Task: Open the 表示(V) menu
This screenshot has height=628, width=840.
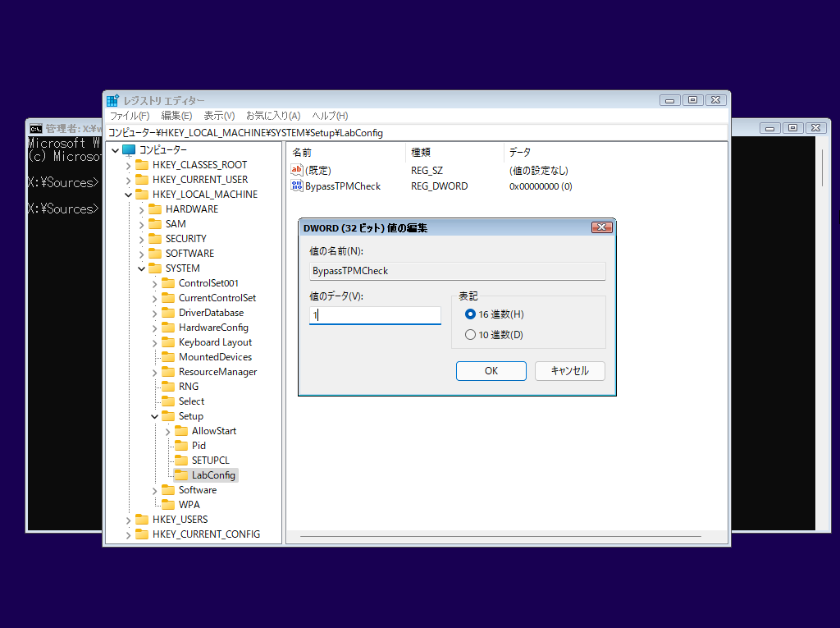Action: (x=219, y=116)
